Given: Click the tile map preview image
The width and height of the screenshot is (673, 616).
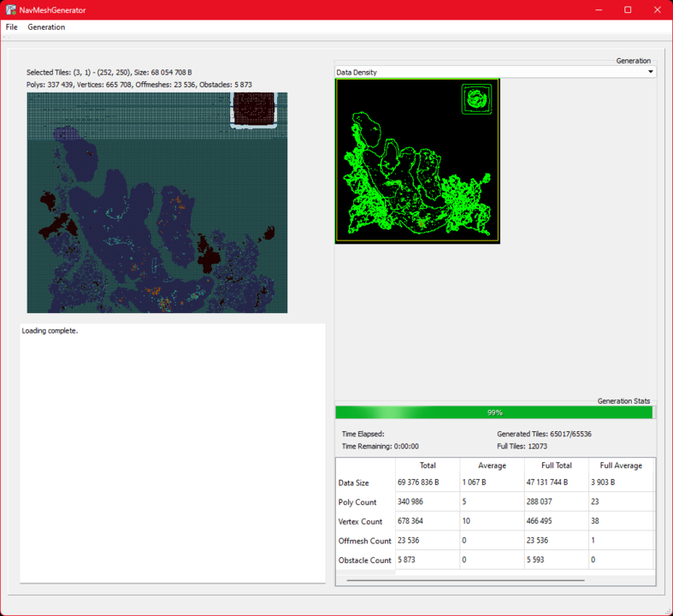Looking at the screenshot, I should [x=157, y=203].
